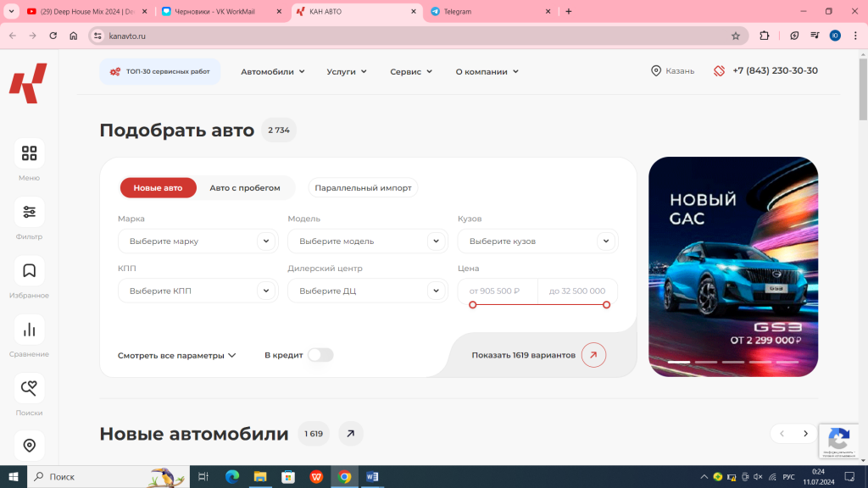
Task: Click the GAC GS3 promo banner
Action: pos(733,267)
